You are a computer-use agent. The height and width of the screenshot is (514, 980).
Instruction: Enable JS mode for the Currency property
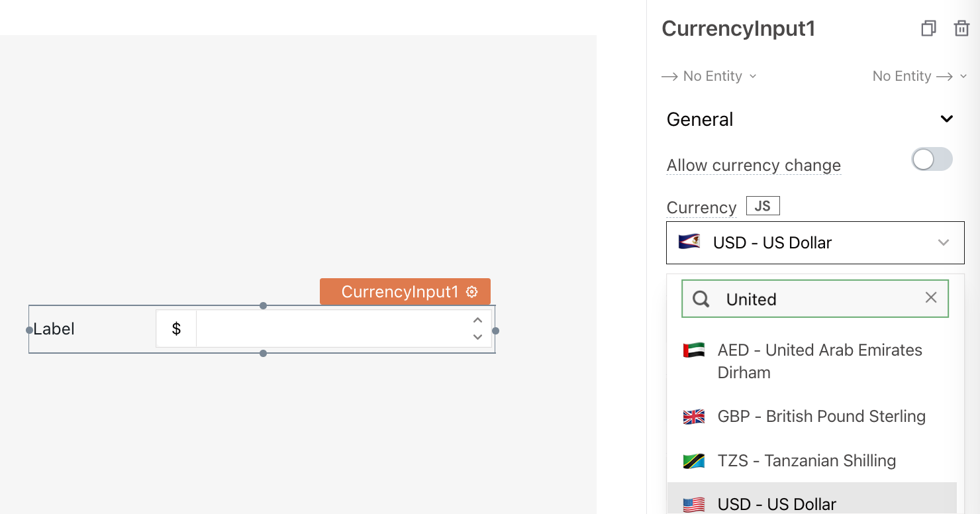pyautogui.click(x=762, y=205)
